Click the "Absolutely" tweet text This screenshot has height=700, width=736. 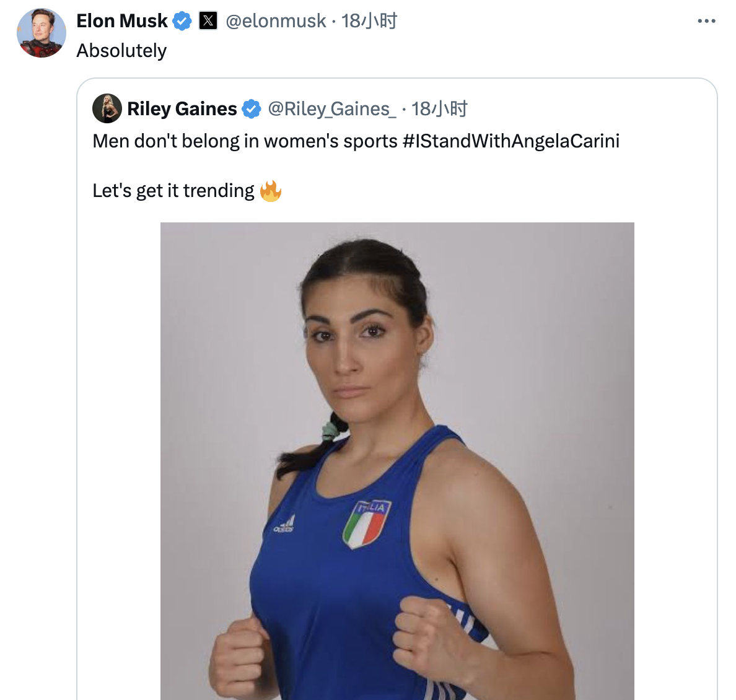pos(121,51)
